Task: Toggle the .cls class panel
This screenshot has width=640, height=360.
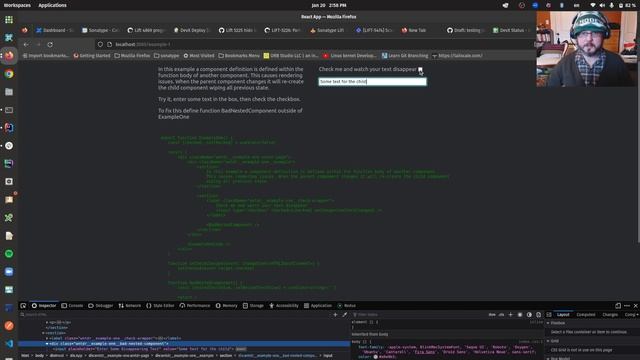Action: pos(501,315)
